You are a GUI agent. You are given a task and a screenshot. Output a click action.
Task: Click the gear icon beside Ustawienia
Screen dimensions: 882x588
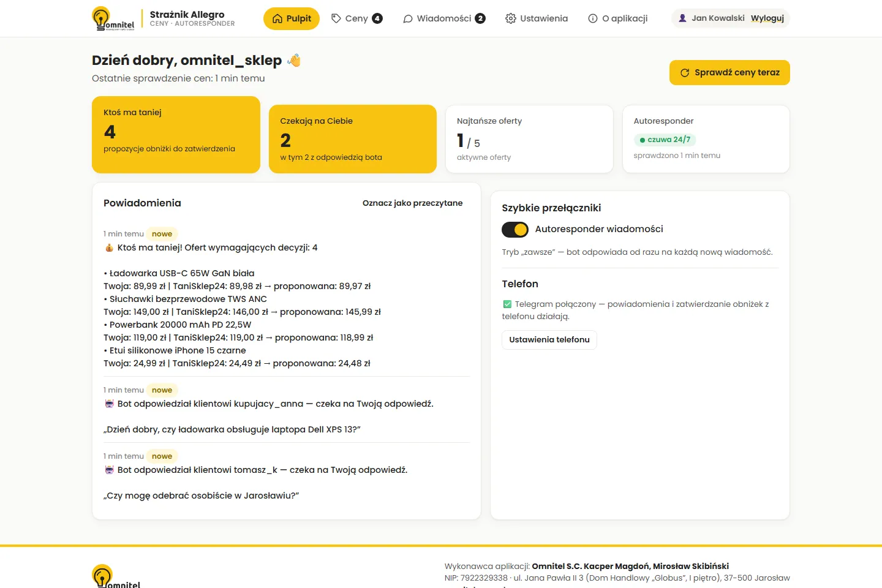click(511, 18)
